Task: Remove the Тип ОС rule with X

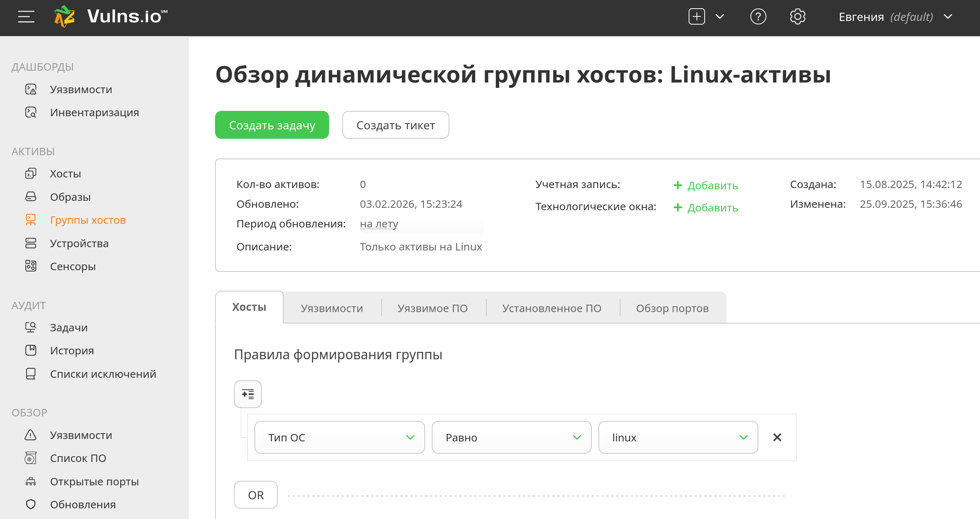Action: coord(777,438)
